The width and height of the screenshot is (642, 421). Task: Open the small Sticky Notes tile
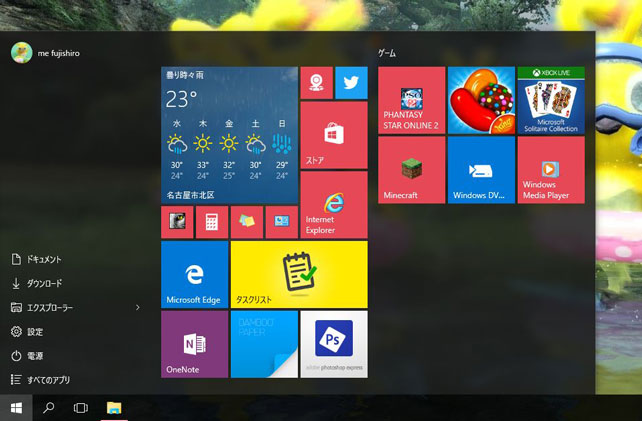246,222
